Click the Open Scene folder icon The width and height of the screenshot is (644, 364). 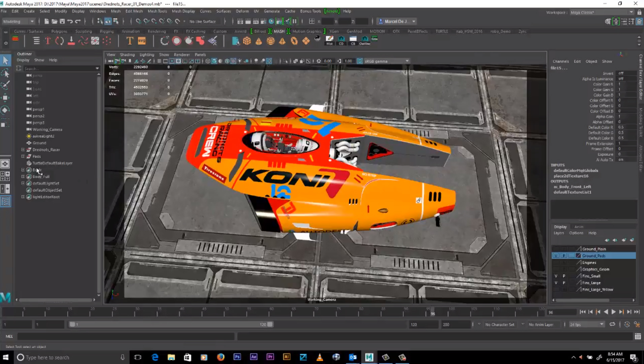(x=54, y=21)
